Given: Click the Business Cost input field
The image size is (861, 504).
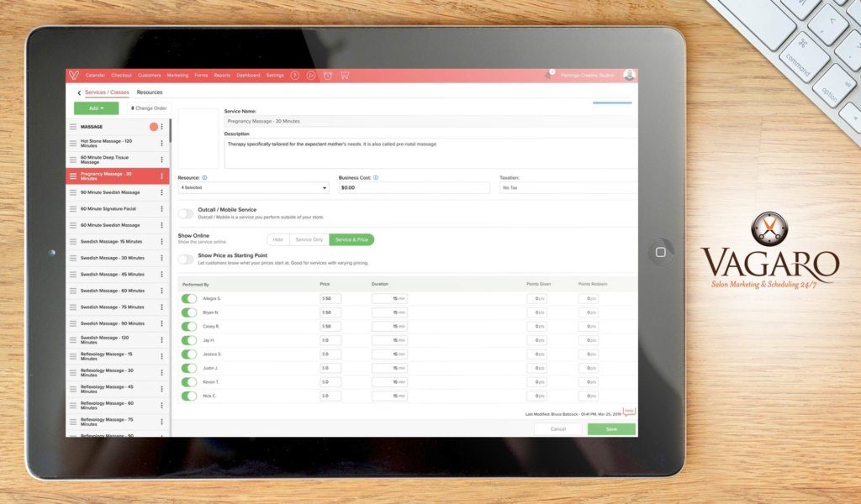Looking at the screenshot, I should click(412, 187).
